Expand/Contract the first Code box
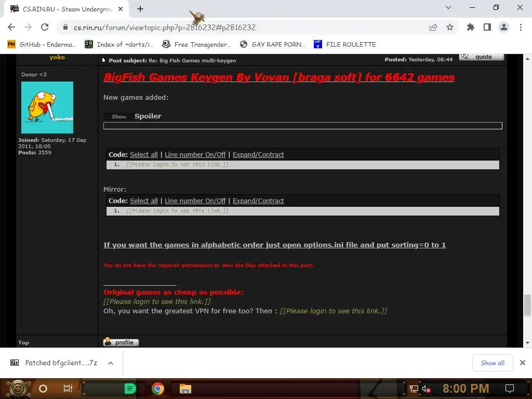Viewport: 532px width, 399px height. tap(258, 154)
